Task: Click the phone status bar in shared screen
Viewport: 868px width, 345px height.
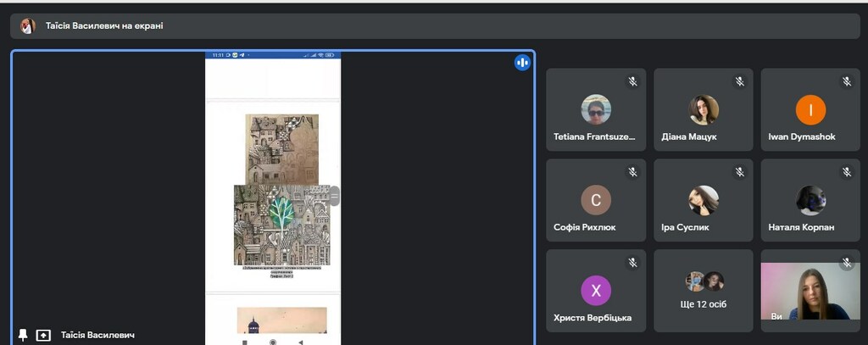Action: [273, 55]
